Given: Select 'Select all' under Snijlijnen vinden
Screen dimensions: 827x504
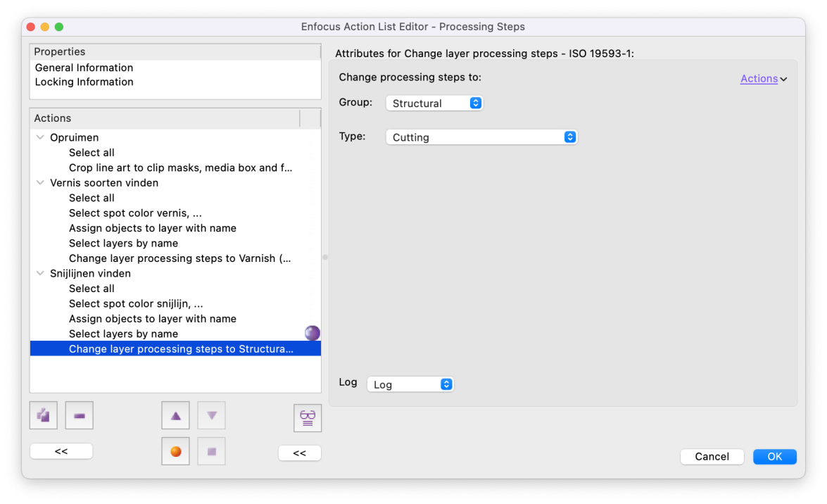Looking at the screenshot, I should (x=91, y=289).
